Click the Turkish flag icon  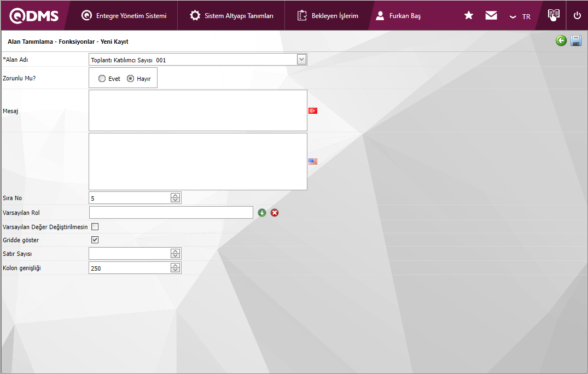(x=313, y=110)
